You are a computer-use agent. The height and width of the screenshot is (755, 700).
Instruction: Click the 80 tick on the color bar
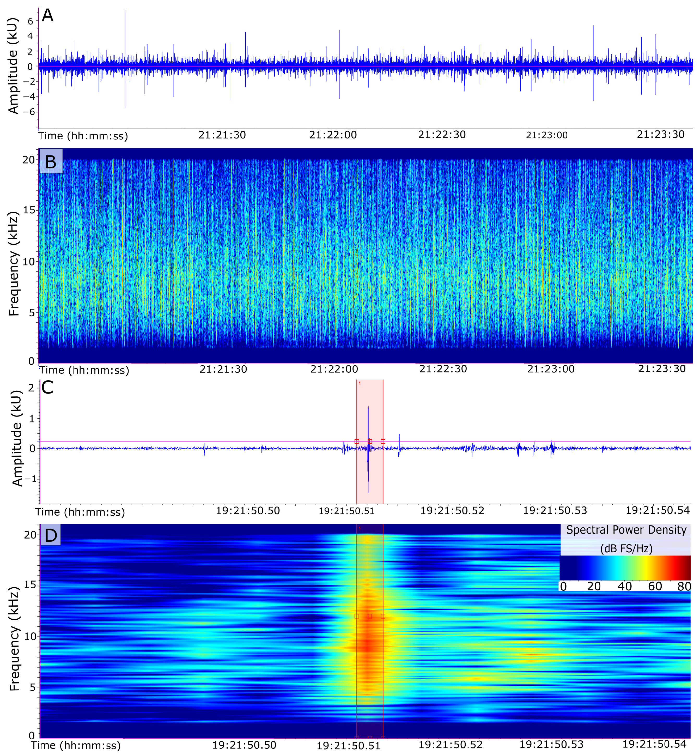684,587
